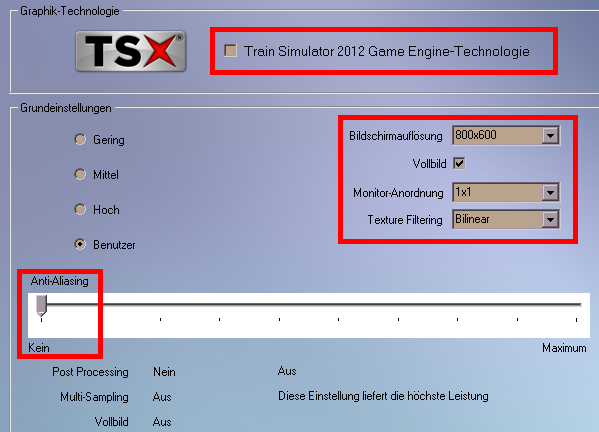The height and width of the screenshot is (432, 599).
Task: Click the middle of the Anti-Aliasing track
Action: (309, 305)
